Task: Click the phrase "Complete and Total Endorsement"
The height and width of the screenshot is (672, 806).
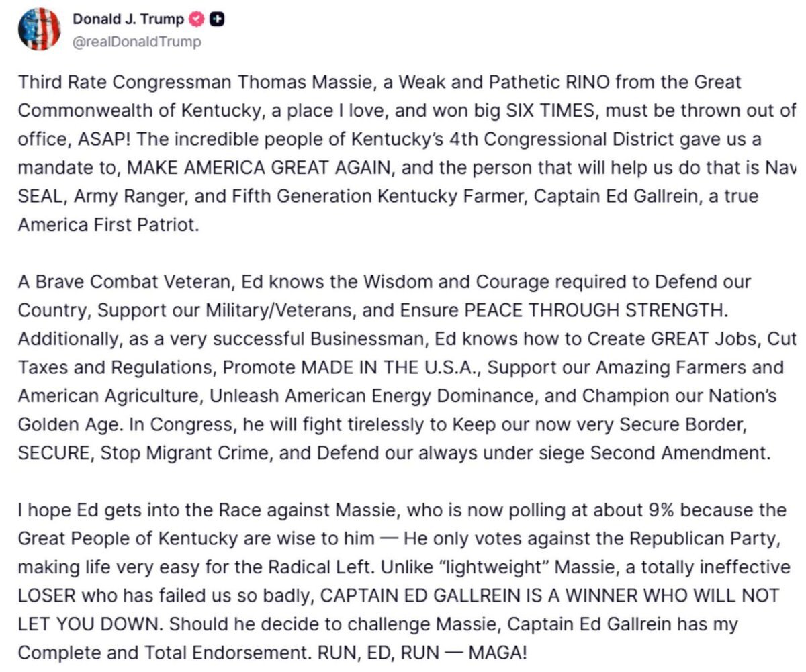Action: click(x=146, y=653)
